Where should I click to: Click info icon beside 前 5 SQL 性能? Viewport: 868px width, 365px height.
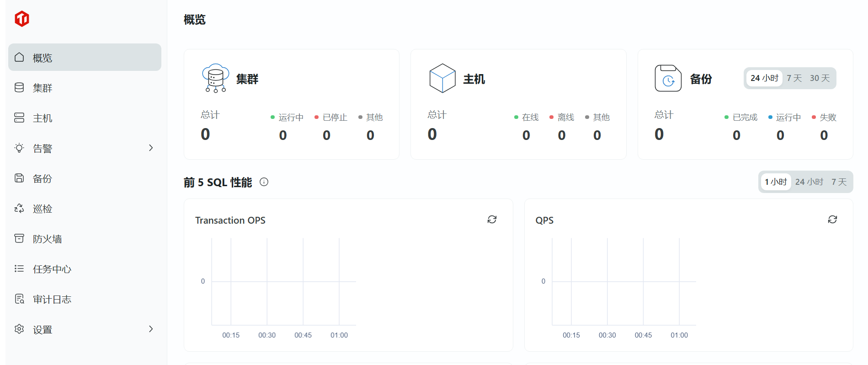click(x=264, y=182)
